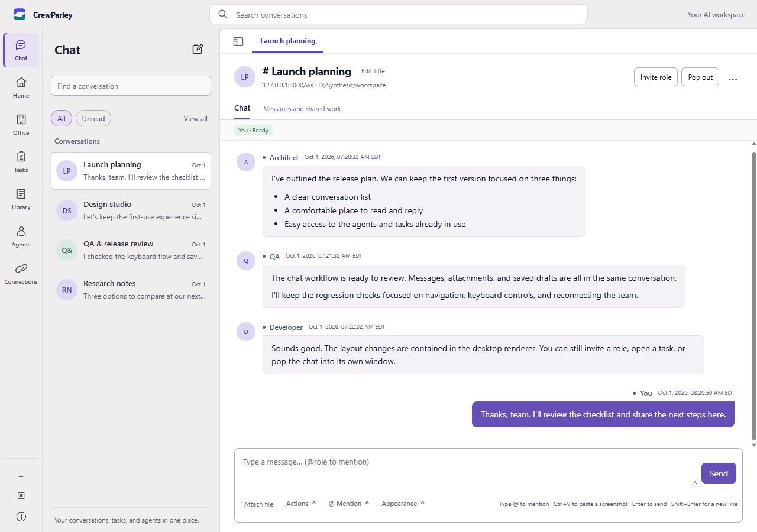The image size is (757, 532).
Task: Open the Research notes conversation
Action: pyautogui.click(x=131, y=290)
